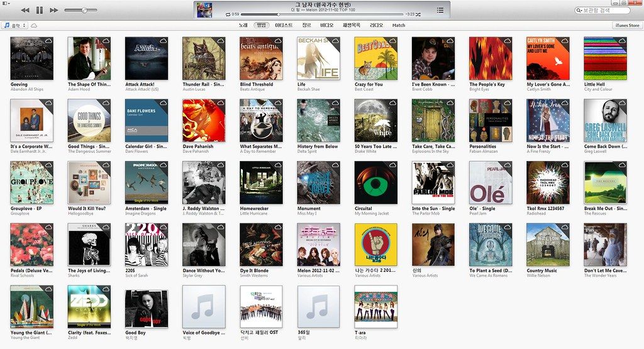This screenshot has height=349, width=644.
Task: Click the artist name "Skylar Grey"
Action: (192, 275)
